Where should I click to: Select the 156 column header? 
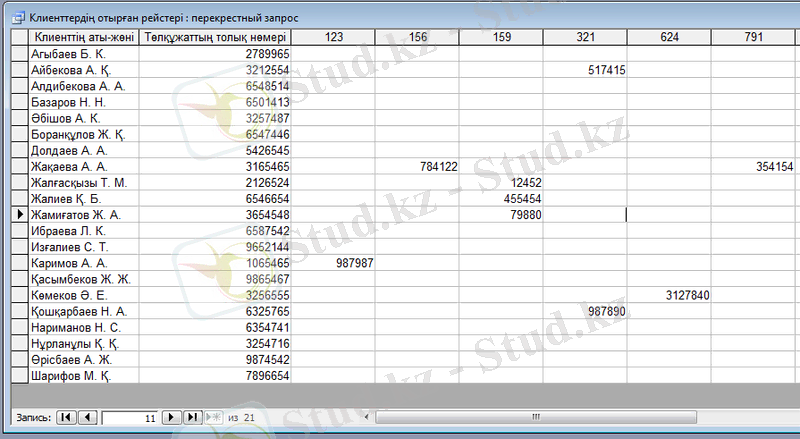coord(417,37)
